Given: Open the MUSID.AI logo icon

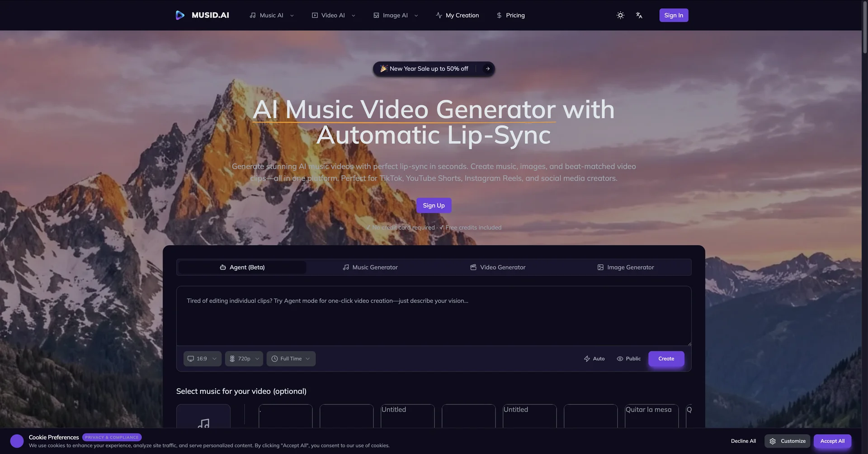Looking at the screenshot, I should pos(180,15).
